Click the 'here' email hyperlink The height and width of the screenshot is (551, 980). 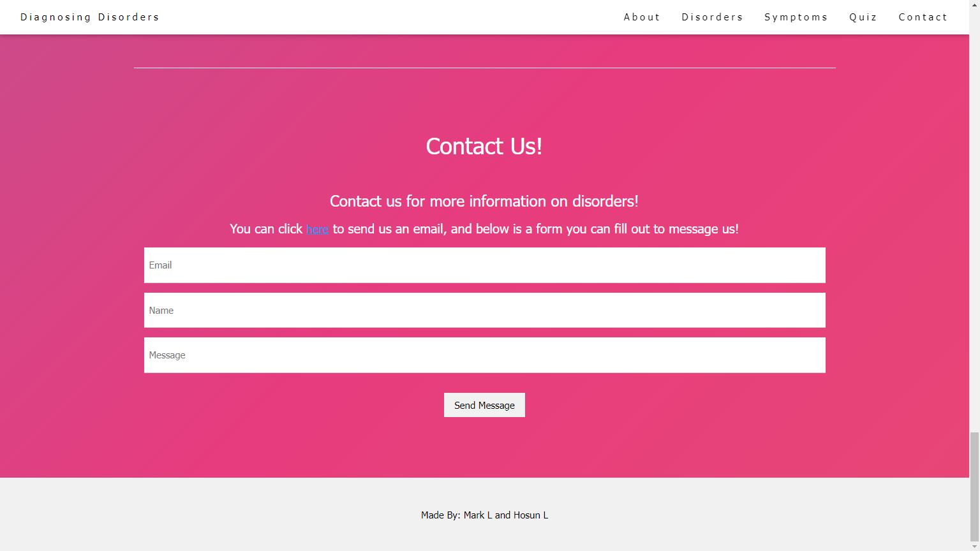[x=317, y=229]
